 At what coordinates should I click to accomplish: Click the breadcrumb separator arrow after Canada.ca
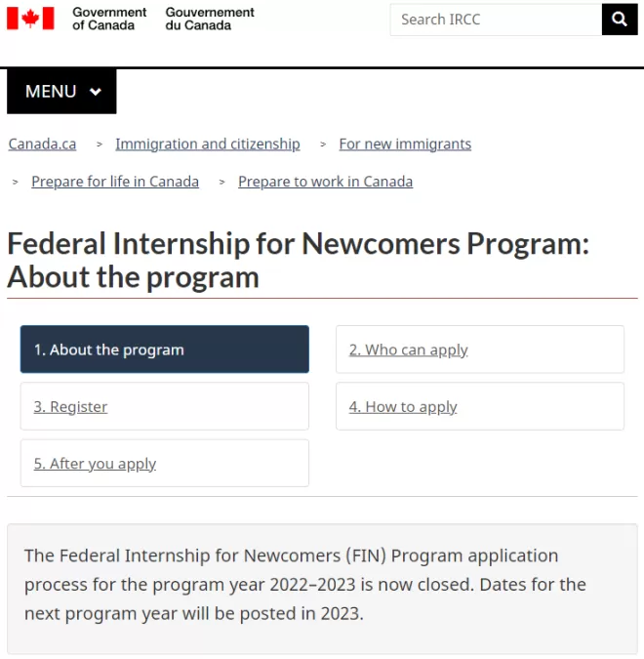tap(100, 144)
